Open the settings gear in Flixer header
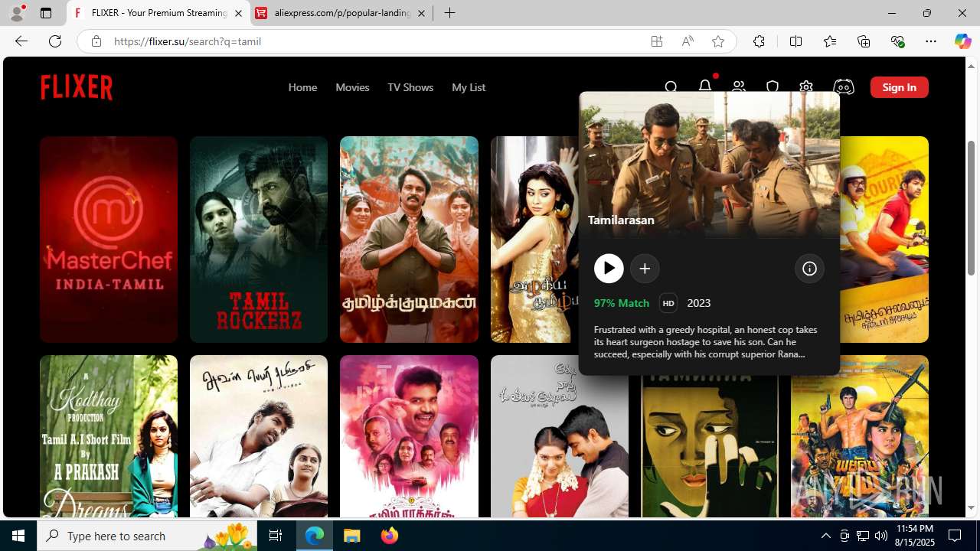 806,87
